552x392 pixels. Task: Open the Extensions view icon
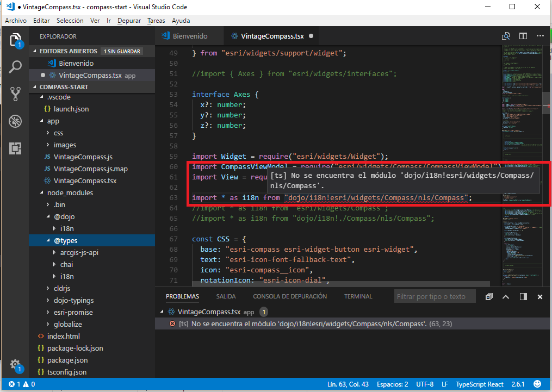click(15, 148)
